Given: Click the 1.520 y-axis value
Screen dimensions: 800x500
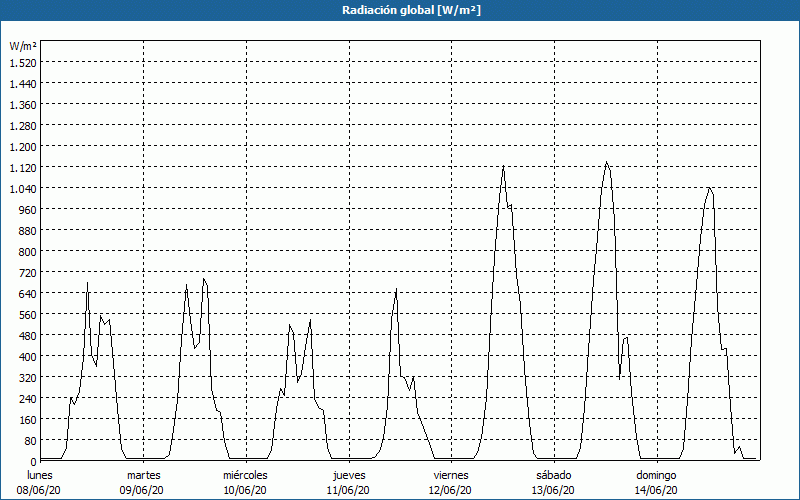Looking at the screenshot, I should 23,62.
